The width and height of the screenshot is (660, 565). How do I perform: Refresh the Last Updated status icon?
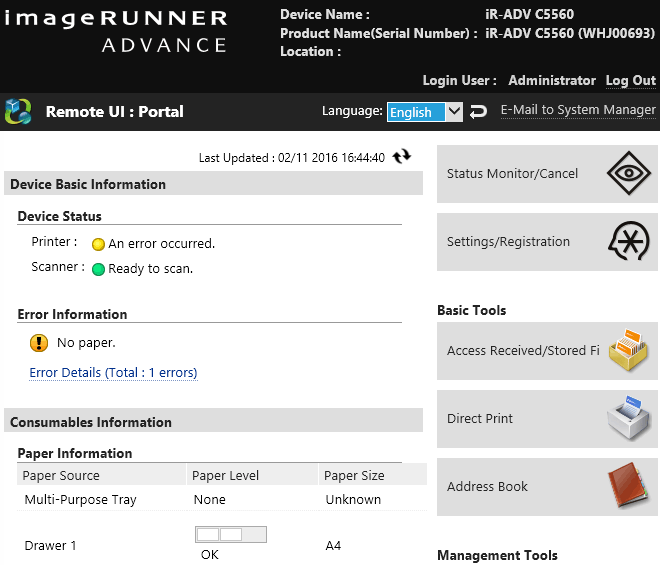coord(402,157)
